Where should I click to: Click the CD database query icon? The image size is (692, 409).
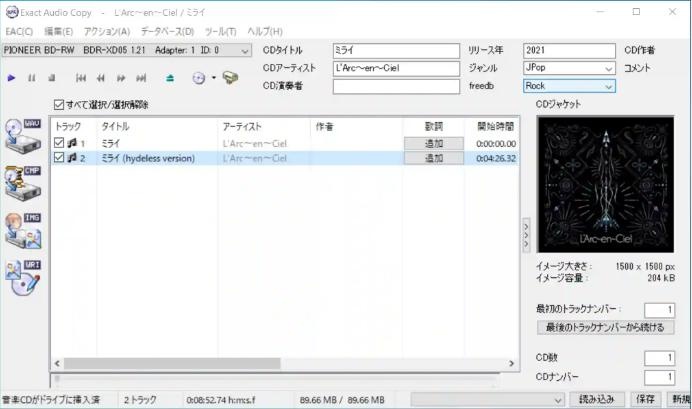pos(199,78)
